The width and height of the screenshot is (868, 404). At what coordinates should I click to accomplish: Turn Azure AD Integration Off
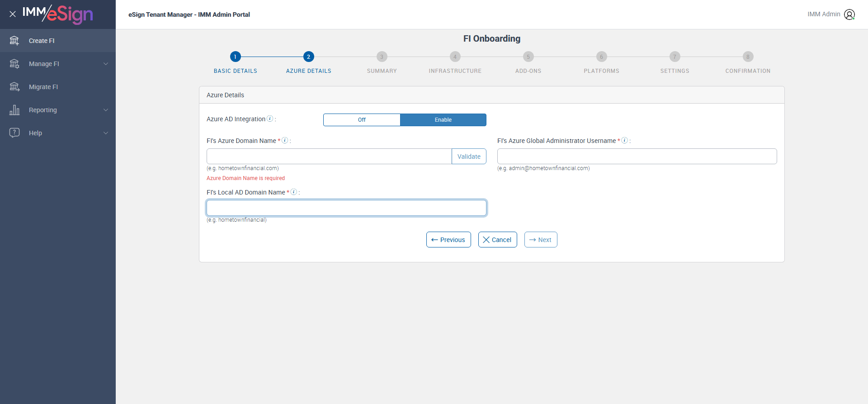point(362,120)
